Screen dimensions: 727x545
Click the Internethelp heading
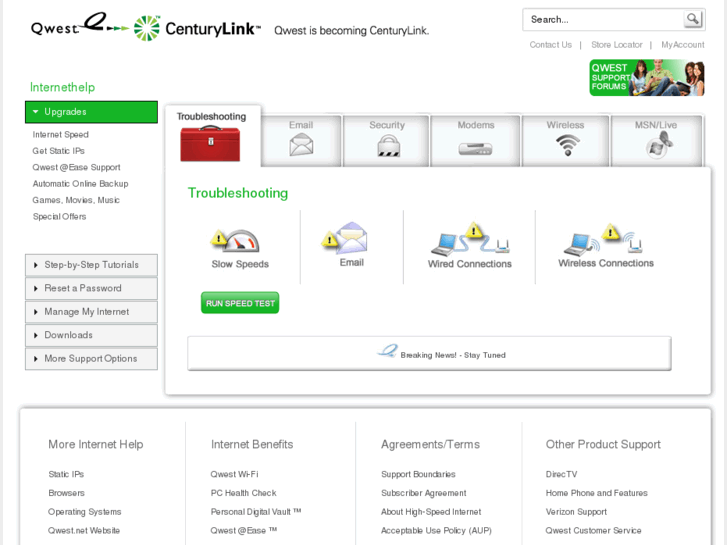point(62,87)
